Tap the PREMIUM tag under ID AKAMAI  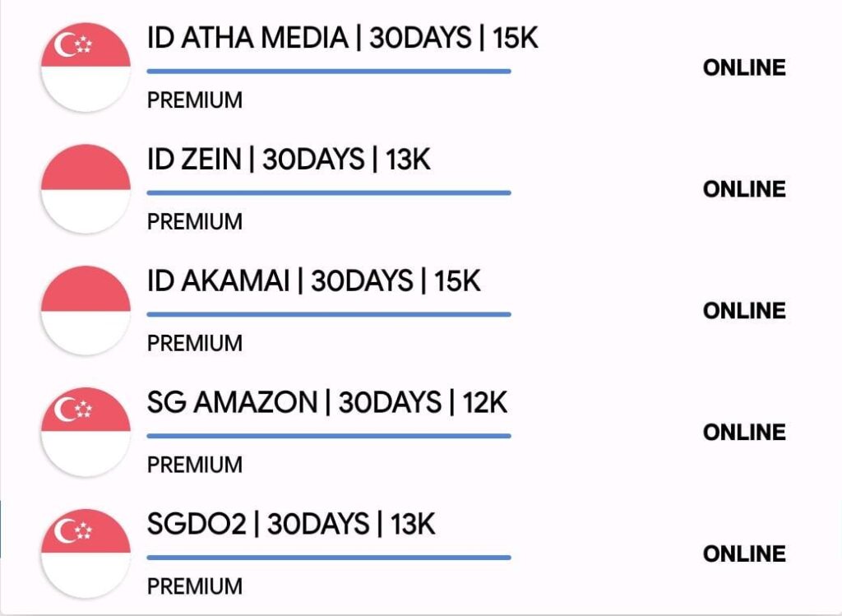click(195, 344)
